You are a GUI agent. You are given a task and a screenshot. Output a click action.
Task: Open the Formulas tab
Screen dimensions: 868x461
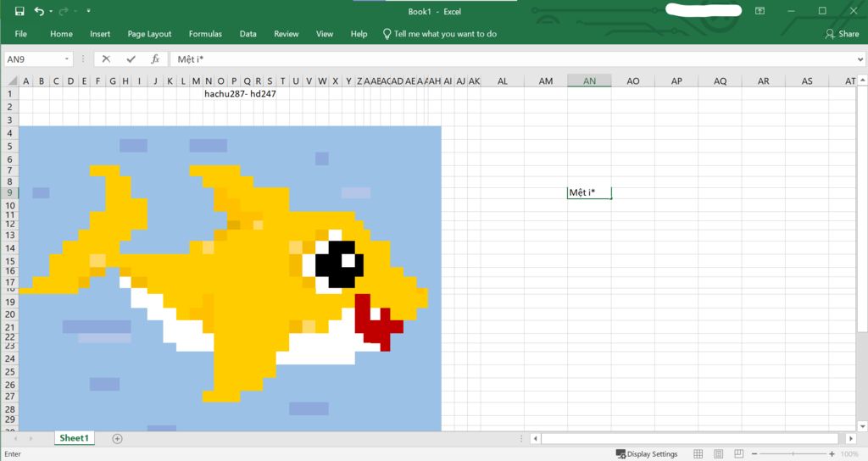click(205, 34)
